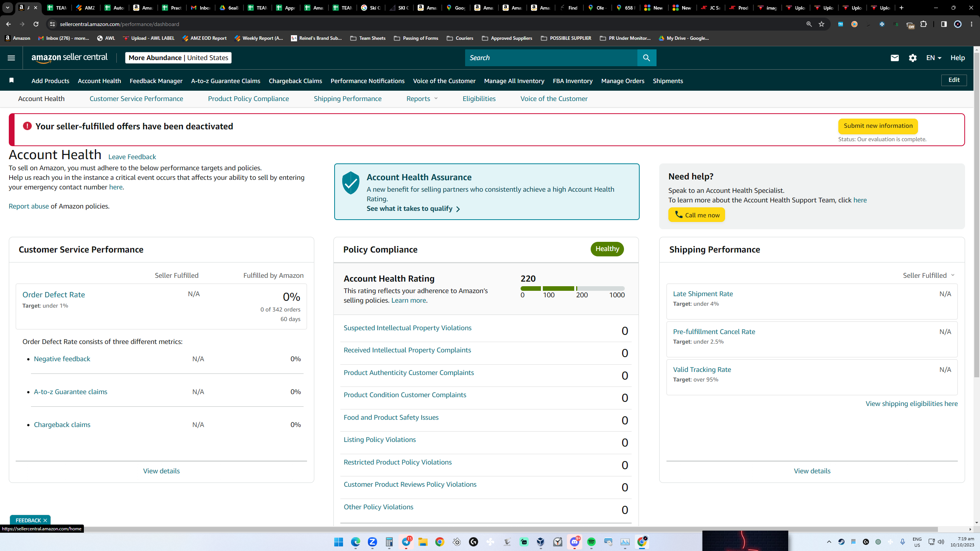Open the Calculator app in the taskbar
The image size is (980, 551).
[389, 542]
